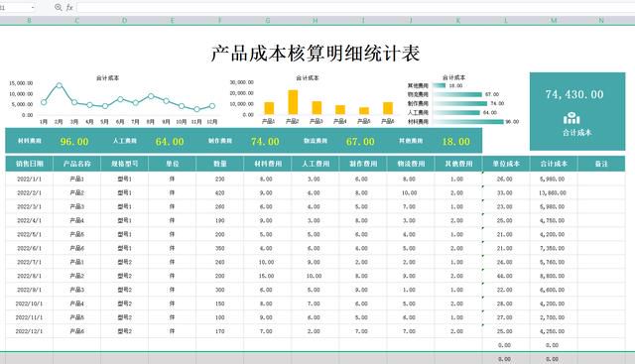Click the summary value 18.00 for 其他费用
This screenshot has width=635, height=364.
[x=455, y=142]
